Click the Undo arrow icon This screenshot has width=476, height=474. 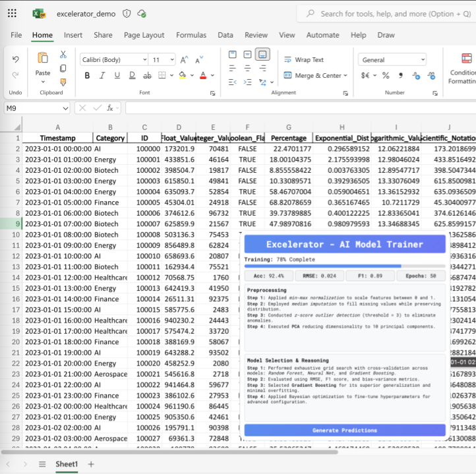(15, 59)
